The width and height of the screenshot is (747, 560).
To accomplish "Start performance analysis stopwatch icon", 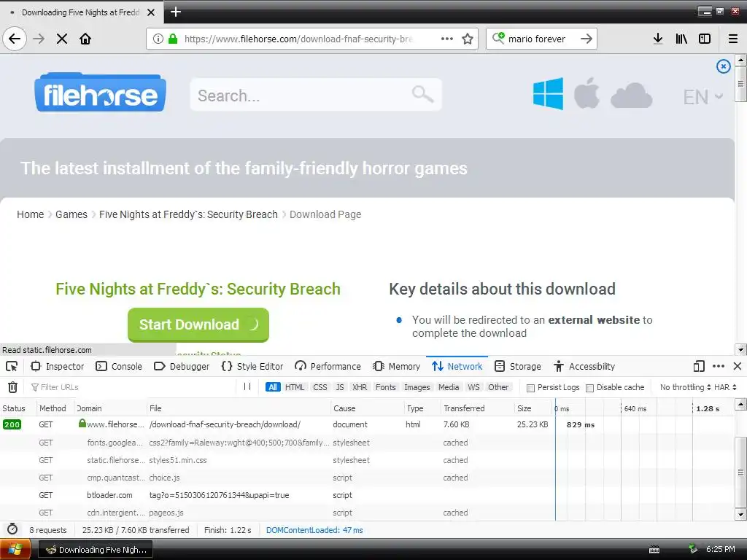I will (x=12, y=529).
